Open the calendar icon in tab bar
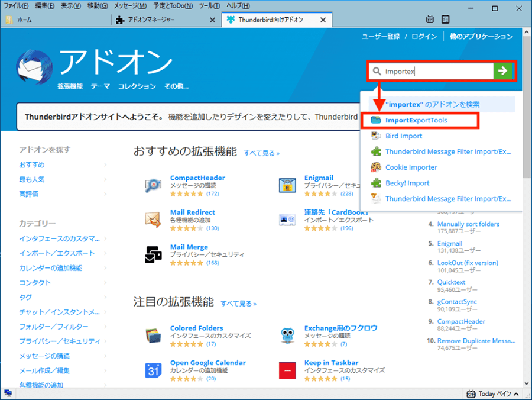 [430, 20]
